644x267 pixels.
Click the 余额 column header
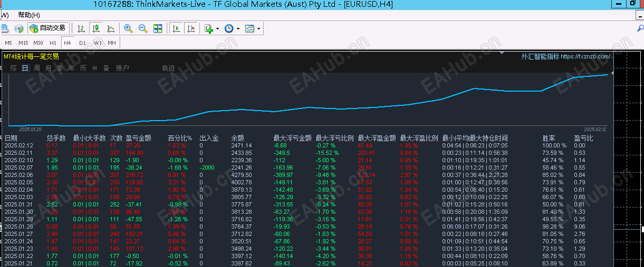tap(238, 138)
